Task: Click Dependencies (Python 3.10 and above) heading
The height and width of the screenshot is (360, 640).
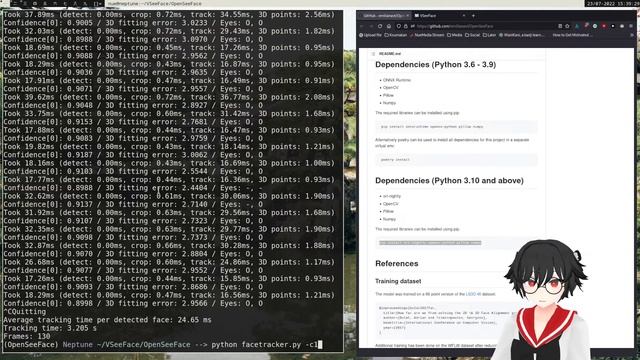Action: pos(449,180)
